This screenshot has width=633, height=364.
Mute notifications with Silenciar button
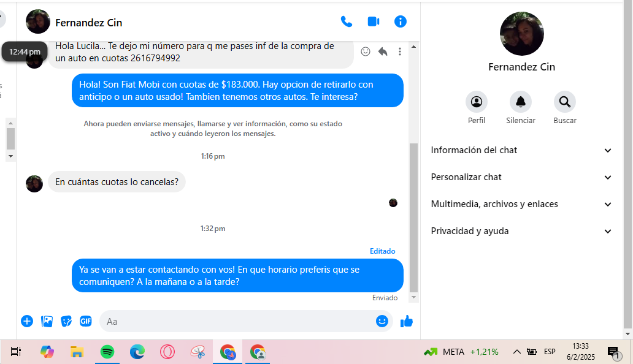pyautogui.click(x=521, y=102)
